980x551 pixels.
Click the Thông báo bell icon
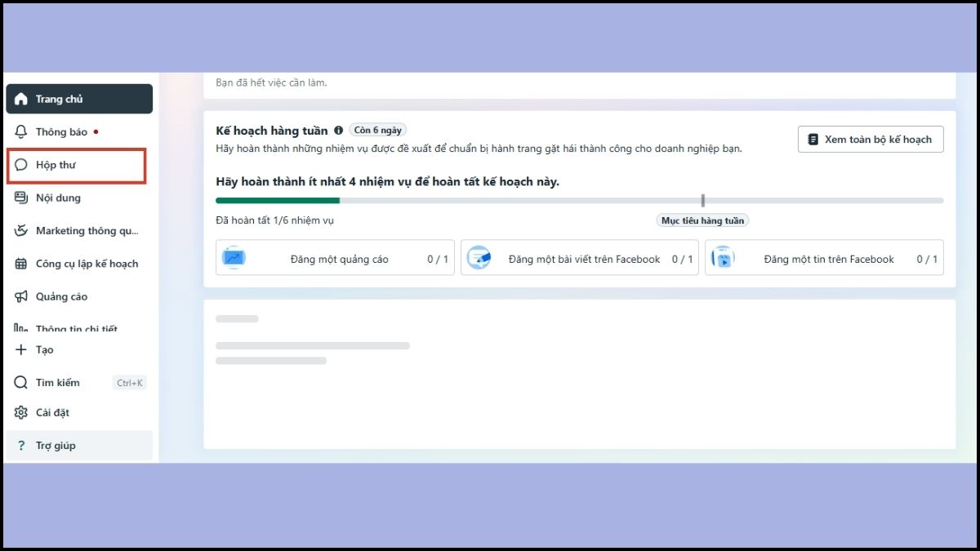click(x=21, y=131)
